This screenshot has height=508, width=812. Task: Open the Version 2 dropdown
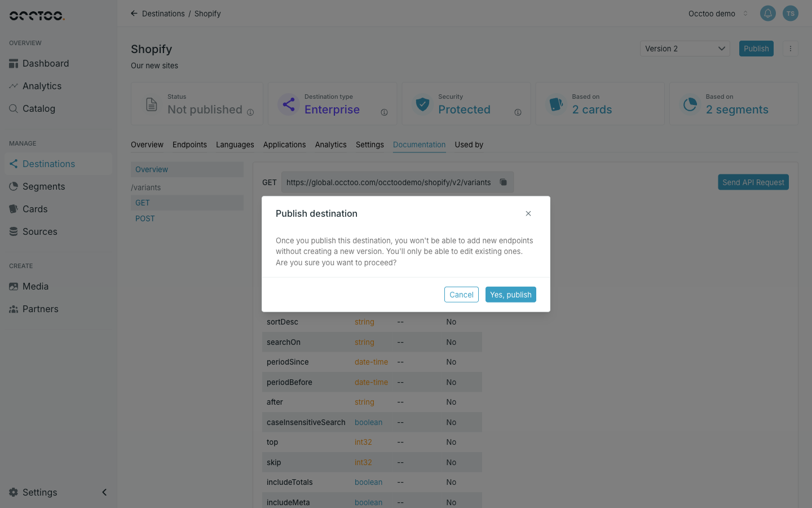(685, 49)
